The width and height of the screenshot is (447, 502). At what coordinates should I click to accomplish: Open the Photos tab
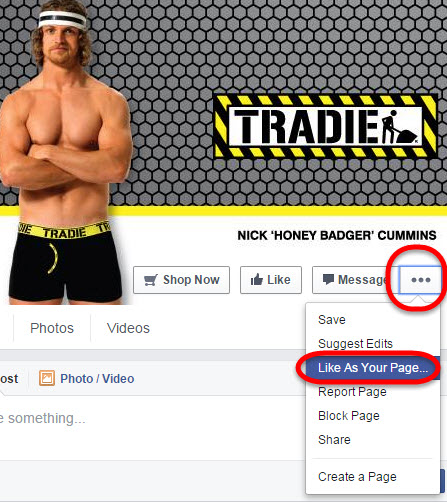52,328
